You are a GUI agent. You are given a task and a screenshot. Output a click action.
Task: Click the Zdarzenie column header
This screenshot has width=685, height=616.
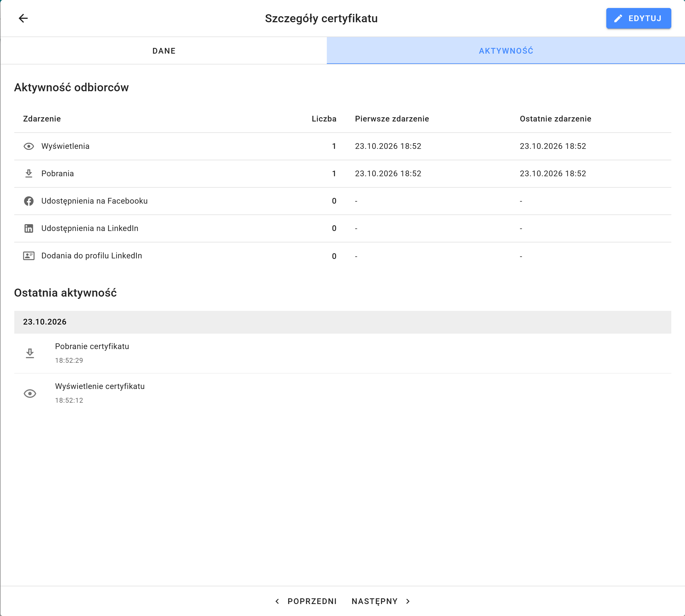click(x=42, y=119)
